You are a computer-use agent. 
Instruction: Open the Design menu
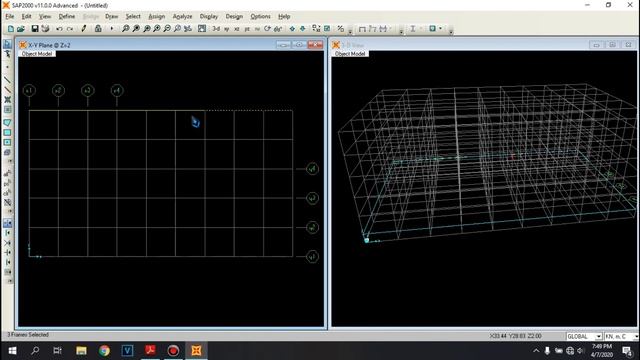(x=234, y=17)
